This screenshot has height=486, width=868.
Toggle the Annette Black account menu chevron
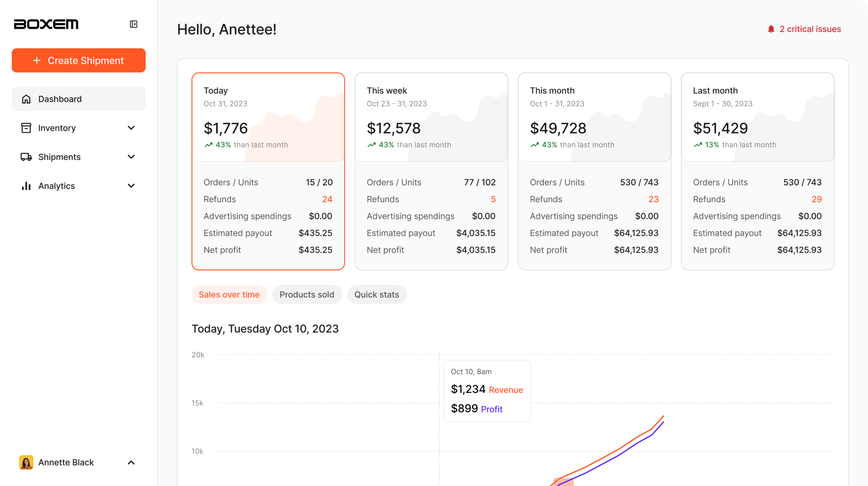pyautogui.click(x=131, y=463)
